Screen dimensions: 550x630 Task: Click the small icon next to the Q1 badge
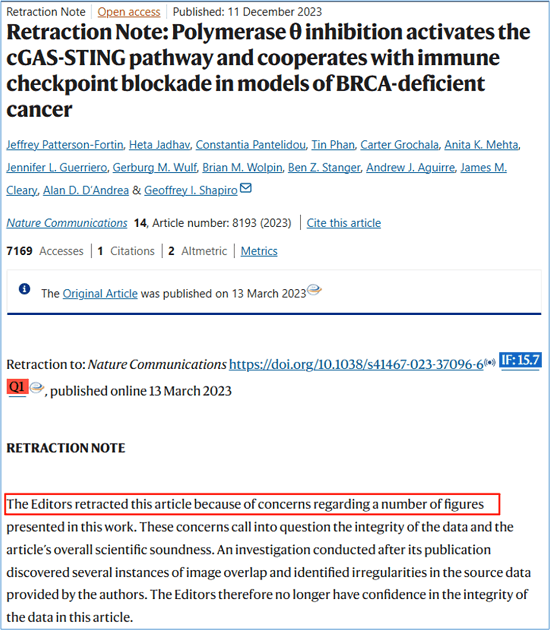pyautogui.click(x=37, y=388)
